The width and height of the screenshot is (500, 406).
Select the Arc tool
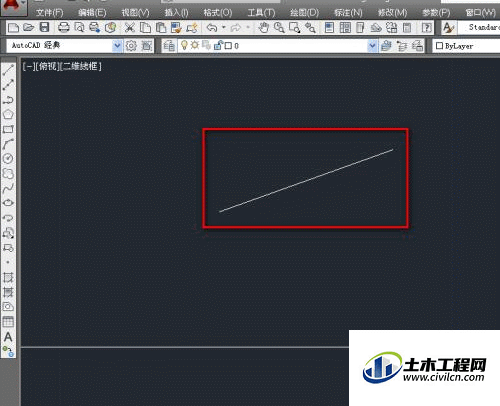coord(8,144)
